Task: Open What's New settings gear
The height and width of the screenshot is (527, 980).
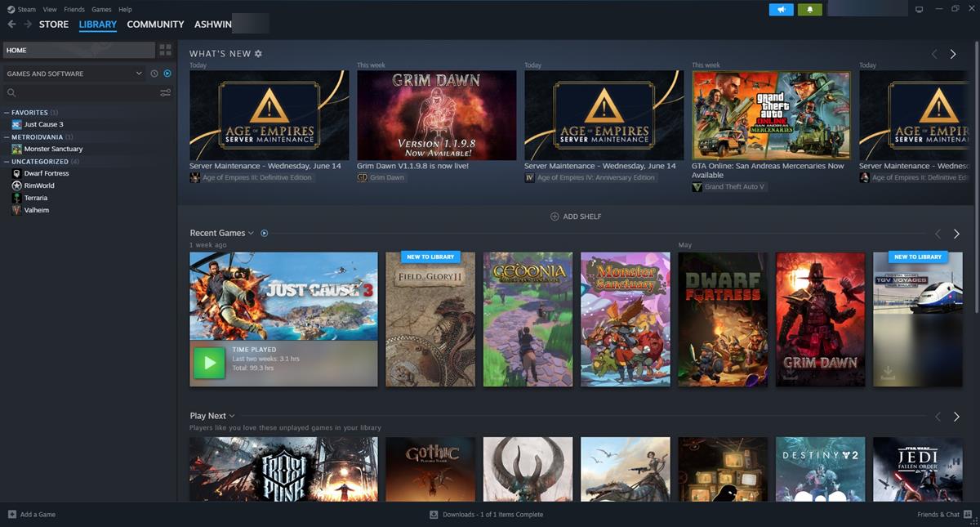Action: 258,54
